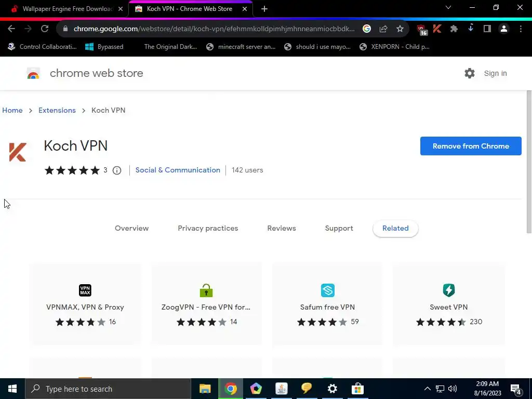Open the tab search dropdown arrow
This screenshot has height=399, width=532.
point(448,7)
